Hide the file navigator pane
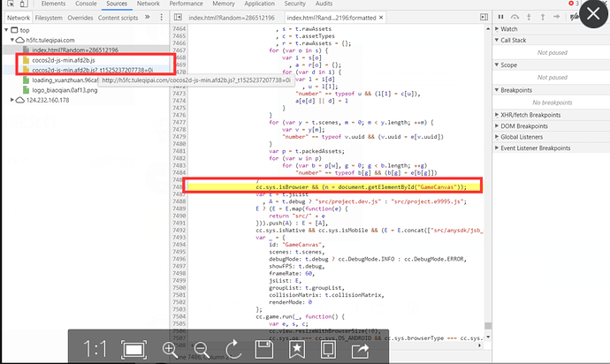610x364 pixels. click(x=178, y=17)
